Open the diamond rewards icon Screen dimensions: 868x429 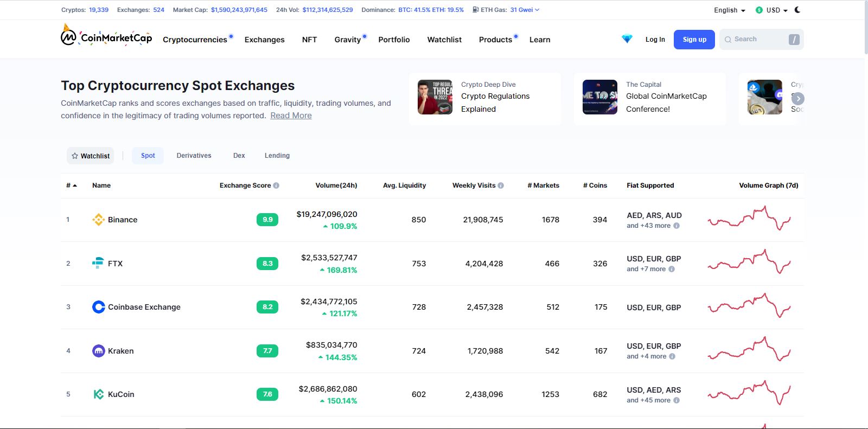627,39
